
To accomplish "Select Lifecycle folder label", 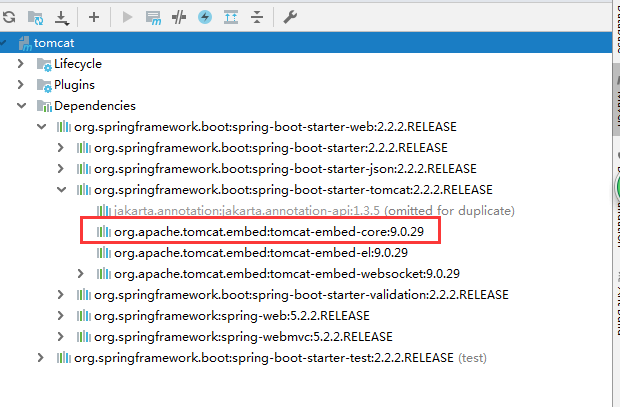I will (x=78, y=64).
